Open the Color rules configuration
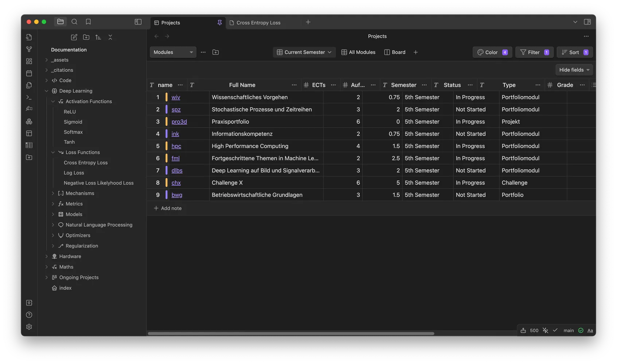 tap(492, 52)
